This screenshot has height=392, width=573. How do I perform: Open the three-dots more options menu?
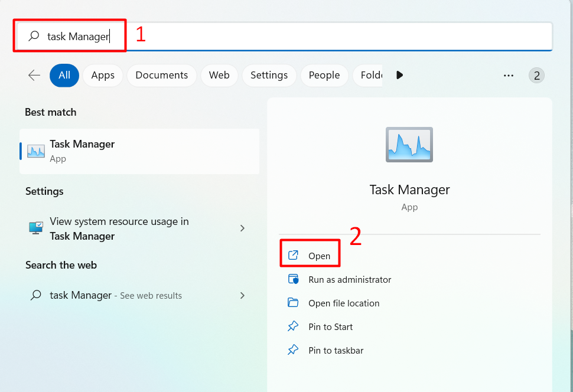pos(509,76)
